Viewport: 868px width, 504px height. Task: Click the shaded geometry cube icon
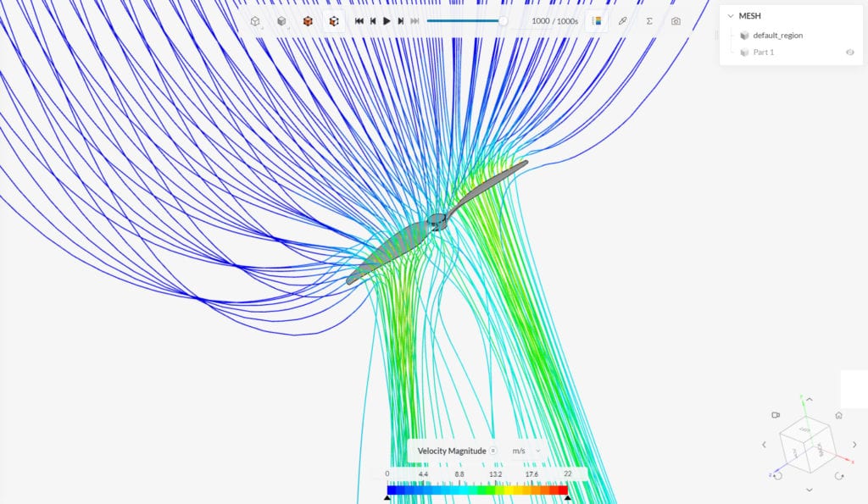[x=281, y=21]
